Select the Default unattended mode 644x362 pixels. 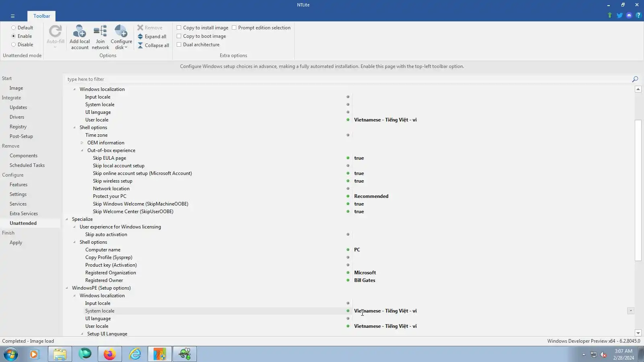coord(13,28)
